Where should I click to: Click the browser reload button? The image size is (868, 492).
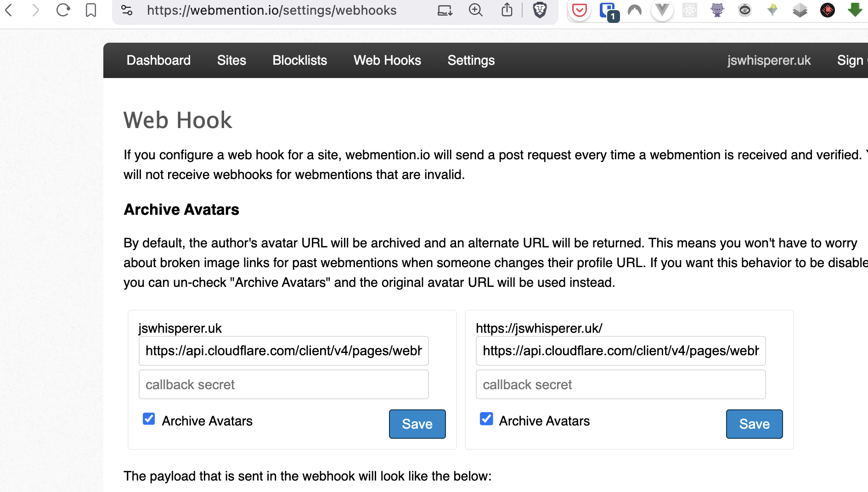[x=63, y=10]
